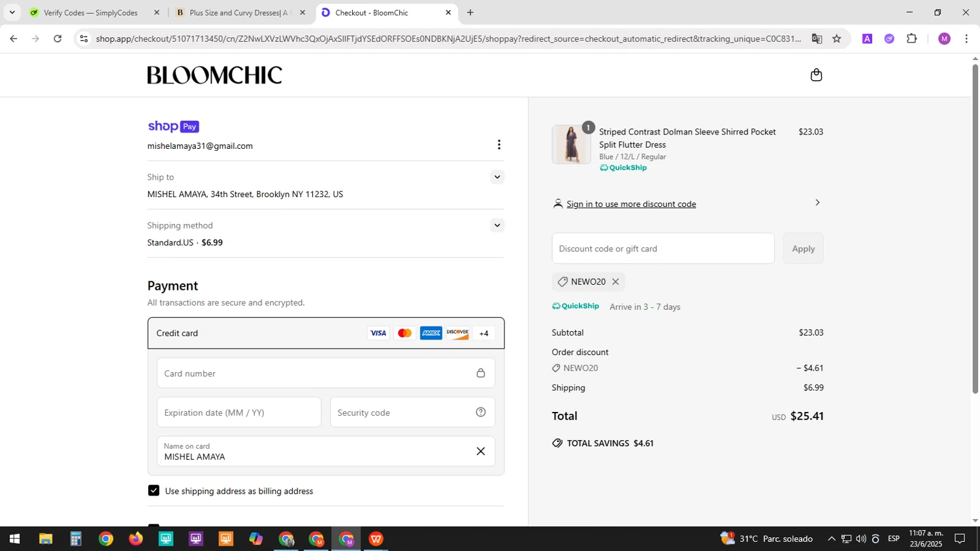The height and width of the screenshot is (551, 980).
Task: Open the Chrome profile M avatar
Action: coord(944,39)
